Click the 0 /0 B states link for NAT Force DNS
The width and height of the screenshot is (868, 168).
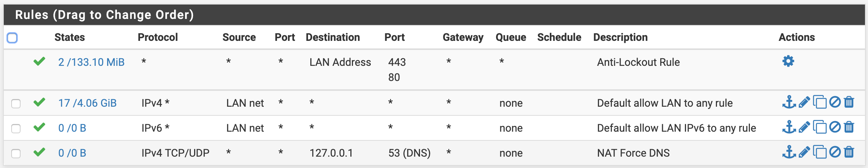coord(72,153)
